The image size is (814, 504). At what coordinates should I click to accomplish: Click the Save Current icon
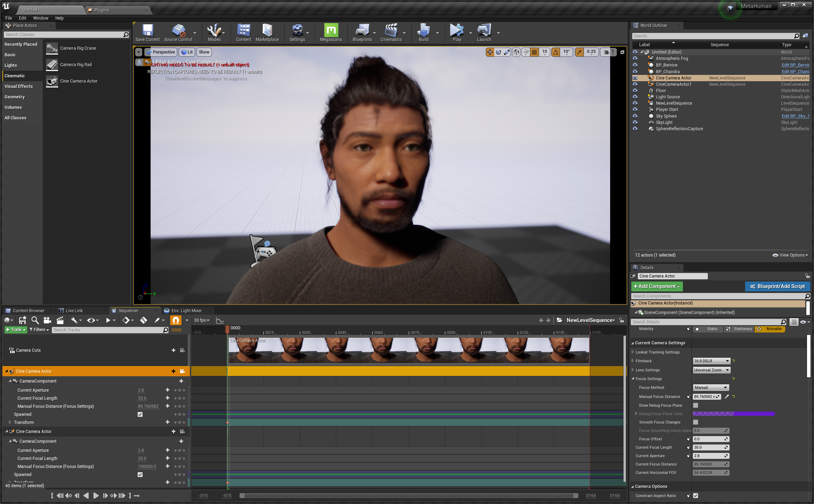tap(147, 31)
